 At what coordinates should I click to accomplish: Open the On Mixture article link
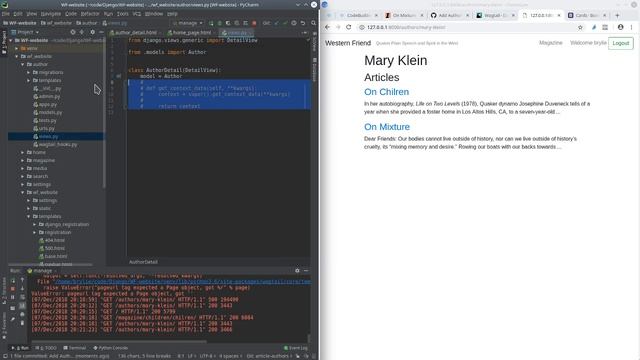pos(387,127)
